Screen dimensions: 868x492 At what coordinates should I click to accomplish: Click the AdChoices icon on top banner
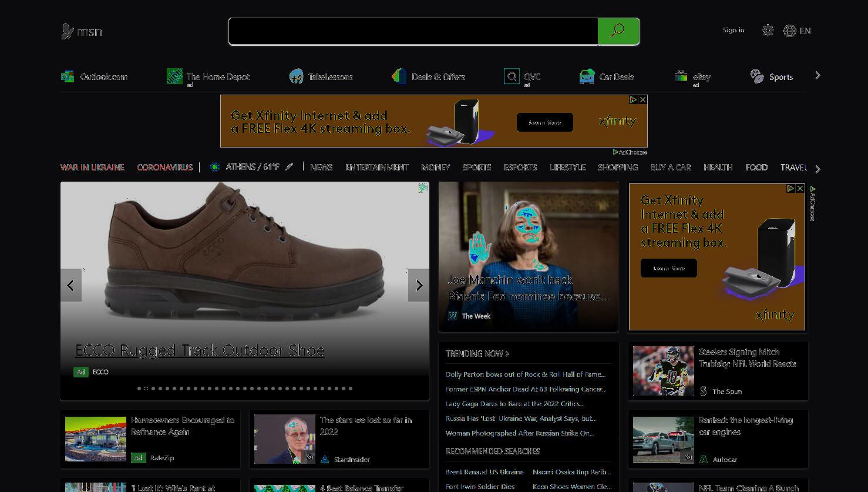pyautogui.click(x=633, y=100)
